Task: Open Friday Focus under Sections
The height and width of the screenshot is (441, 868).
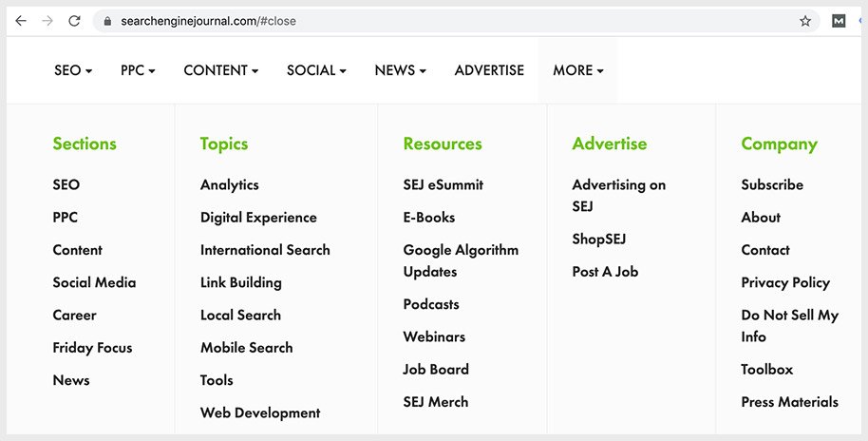Action: [92, 348]
